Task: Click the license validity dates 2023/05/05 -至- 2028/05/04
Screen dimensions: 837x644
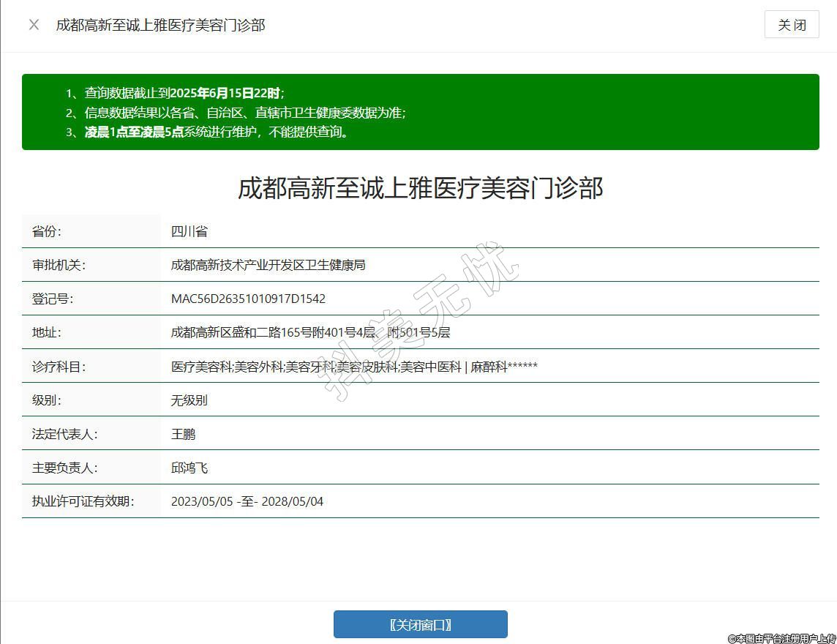Action: [247, 501]
